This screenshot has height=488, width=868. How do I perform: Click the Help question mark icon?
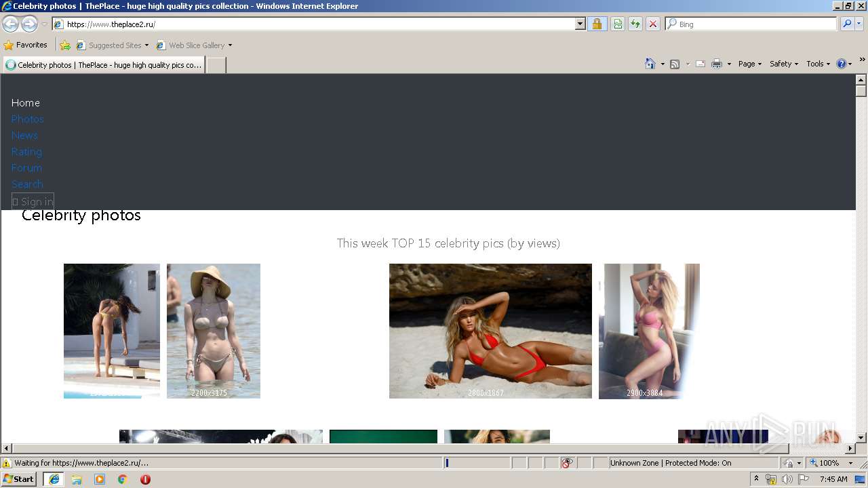click(842, 64)
